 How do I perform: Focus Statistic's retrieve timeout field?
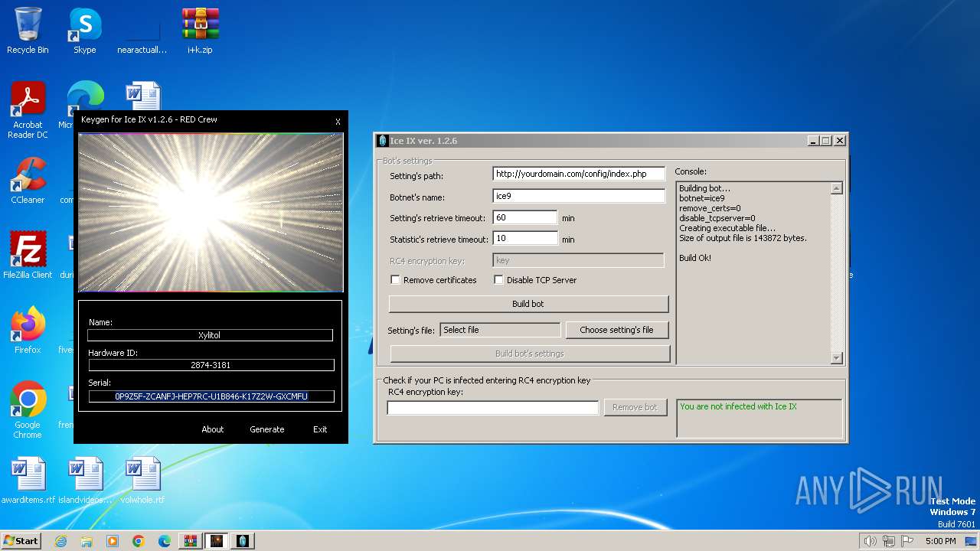525,239
